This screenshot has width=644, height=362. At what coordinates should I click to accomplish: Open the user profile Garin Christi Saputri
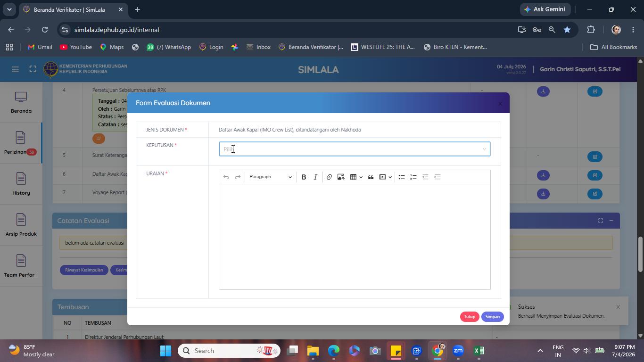(580, 69)
